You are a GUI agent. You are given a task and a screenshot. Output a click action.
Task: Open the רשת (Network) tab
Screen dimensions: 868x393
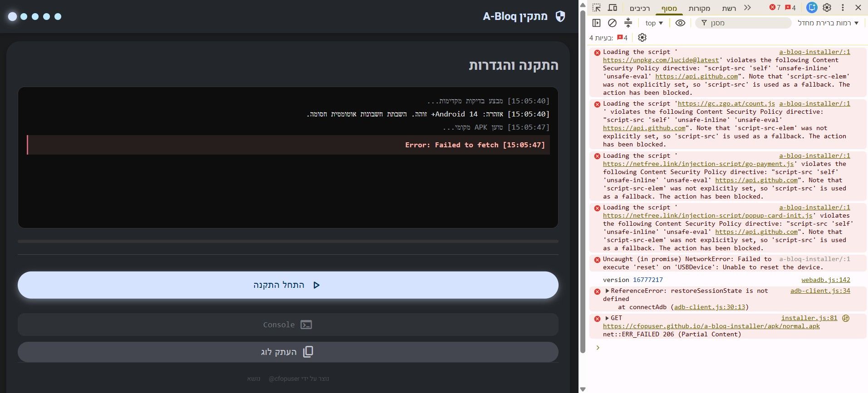coord(729,8)
